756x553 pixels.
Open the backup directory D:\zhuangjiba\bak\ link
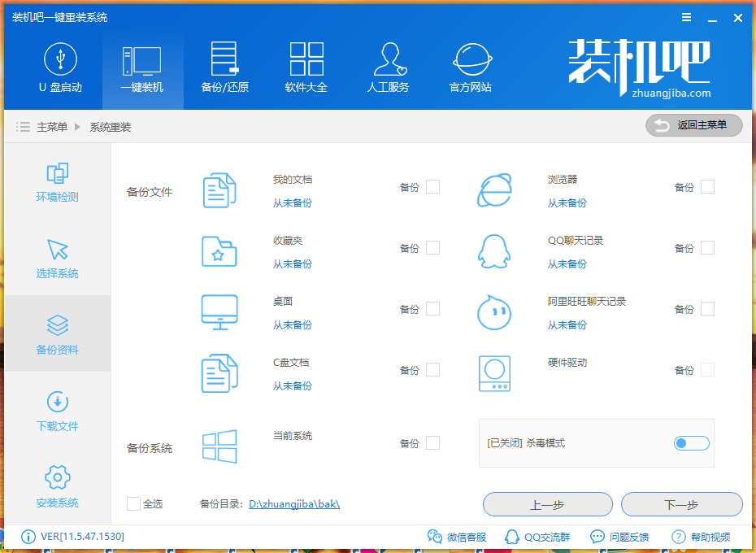[x=294, y=503]
